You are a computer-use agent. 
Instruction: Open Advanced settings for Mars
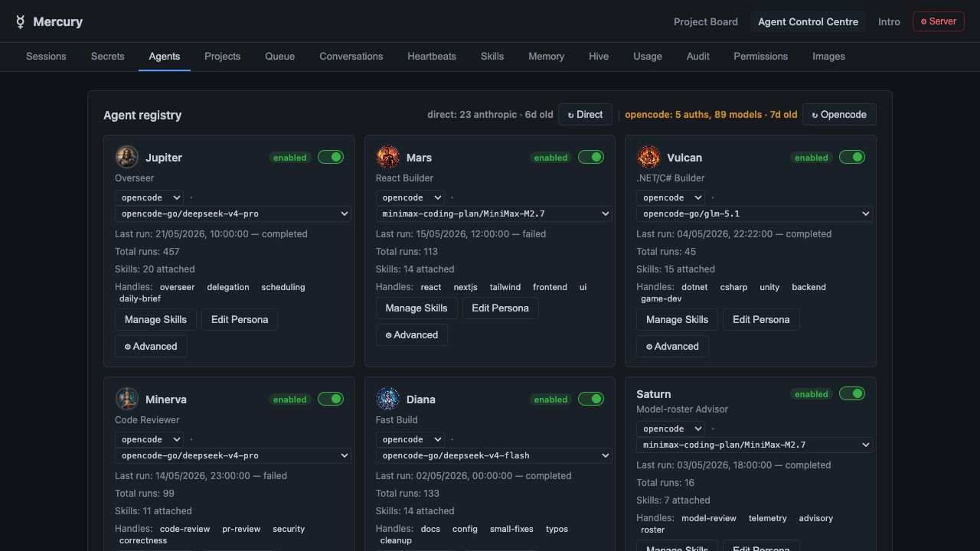(412, 335)
